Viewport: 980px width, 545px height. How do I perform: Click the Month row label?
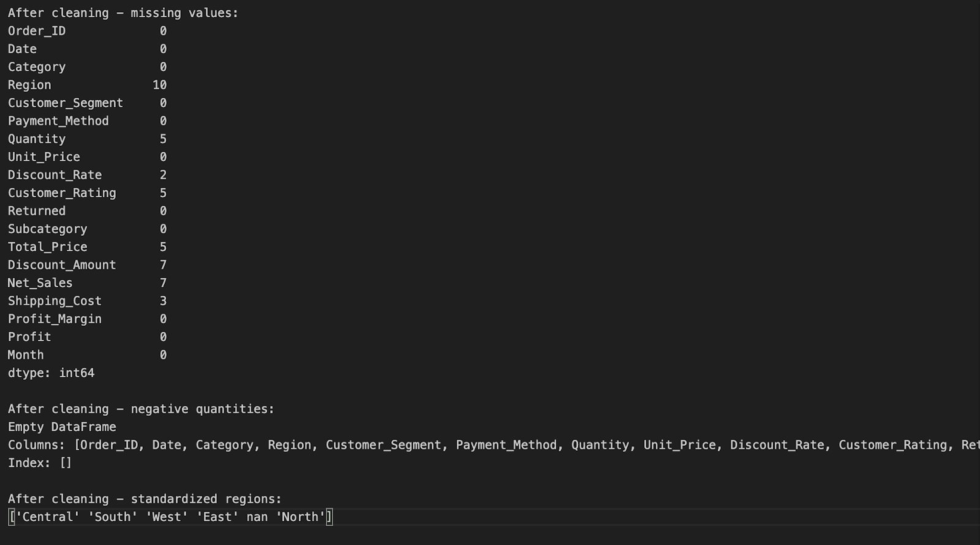(x=26, y=355)
